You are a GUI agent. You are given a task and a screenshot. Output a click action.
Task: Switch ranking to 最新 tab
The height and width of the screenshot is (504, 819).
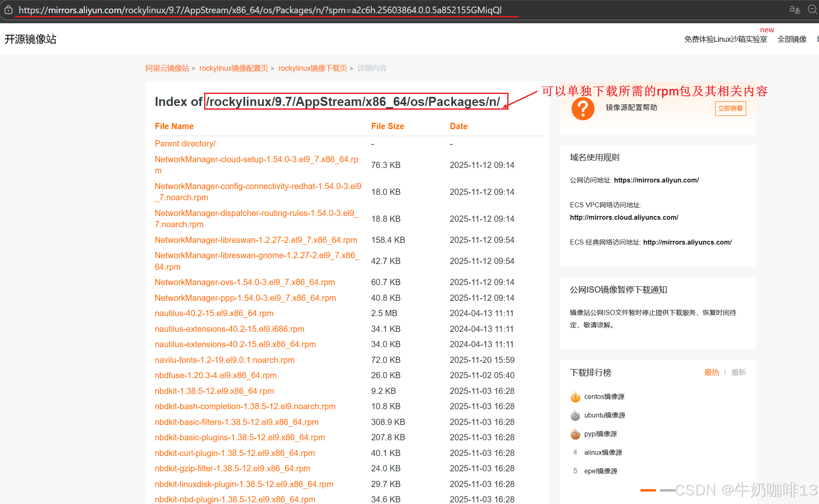tap(738, 372)
